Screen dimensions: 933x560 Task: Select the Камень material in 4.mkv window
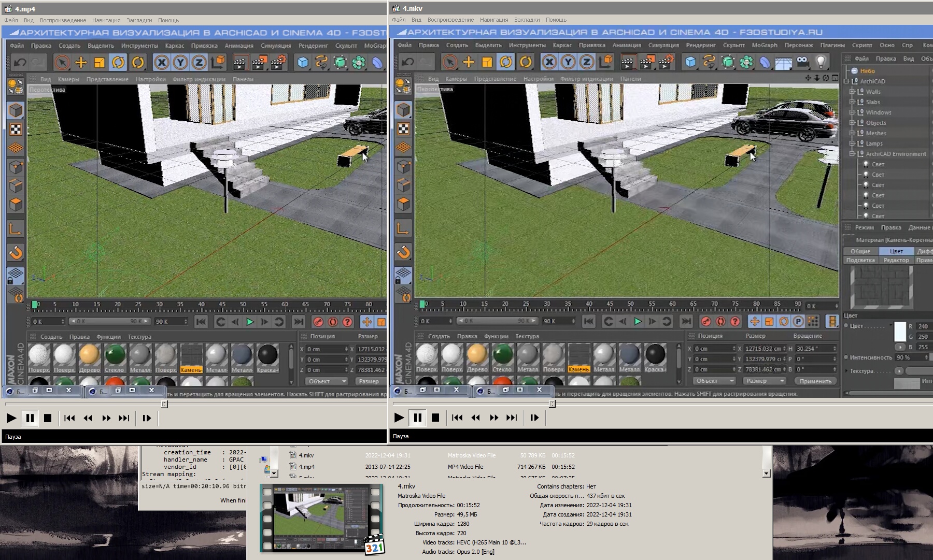578,357
